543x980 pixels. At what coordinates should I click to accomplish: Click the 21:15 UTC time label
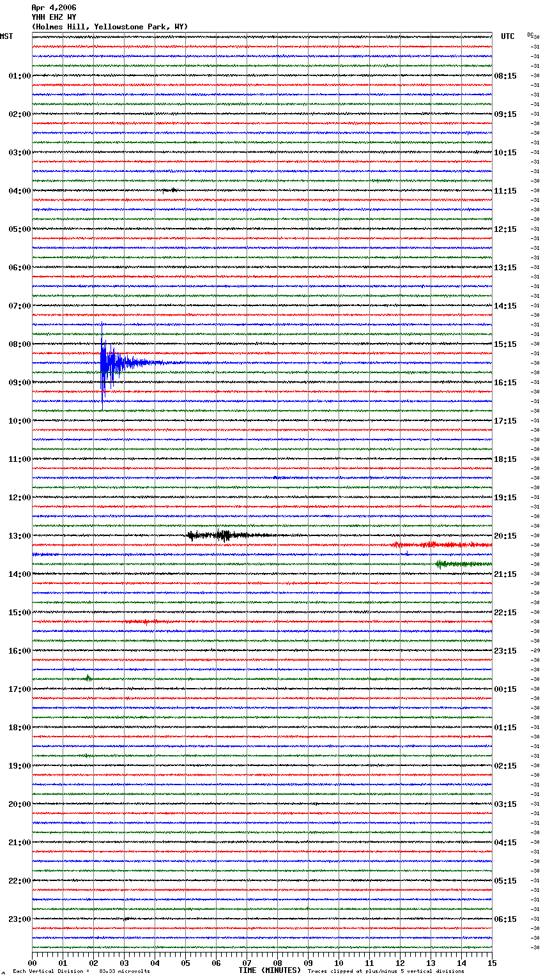coord(505,574)
